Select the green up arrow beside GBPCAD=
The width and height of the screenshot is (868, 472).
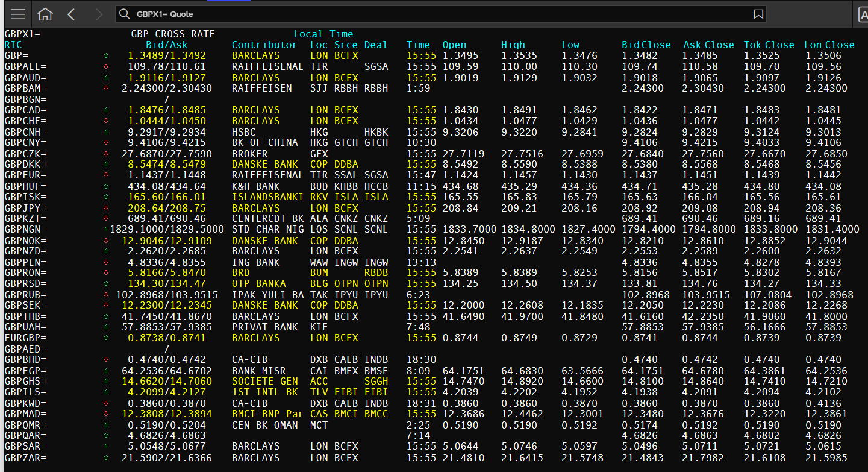tap(106, 110)
